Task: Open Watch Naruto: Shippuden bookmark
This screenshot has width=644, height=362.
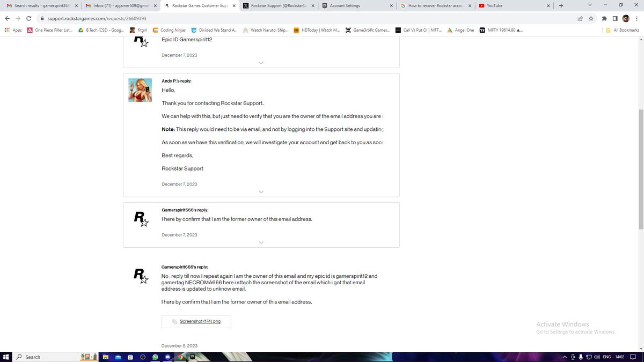Action: tap(266, 30)
